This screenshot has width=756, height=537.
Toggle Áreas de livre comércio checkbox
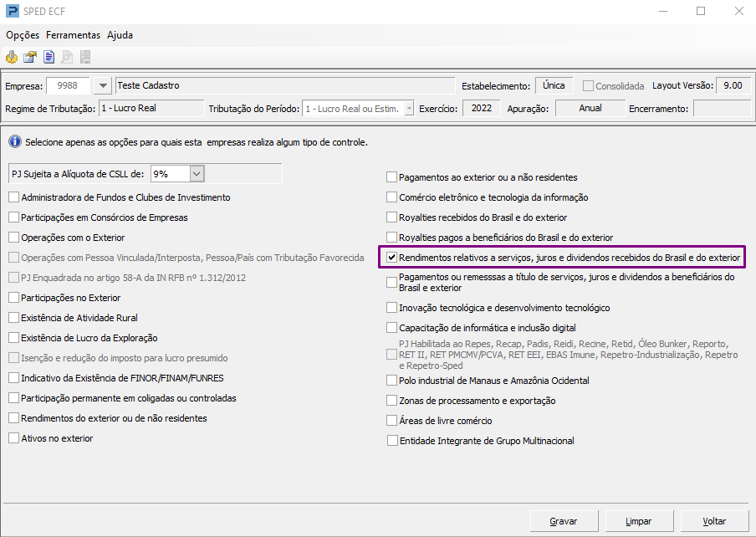pyautogui.click(x=391, y=421)
